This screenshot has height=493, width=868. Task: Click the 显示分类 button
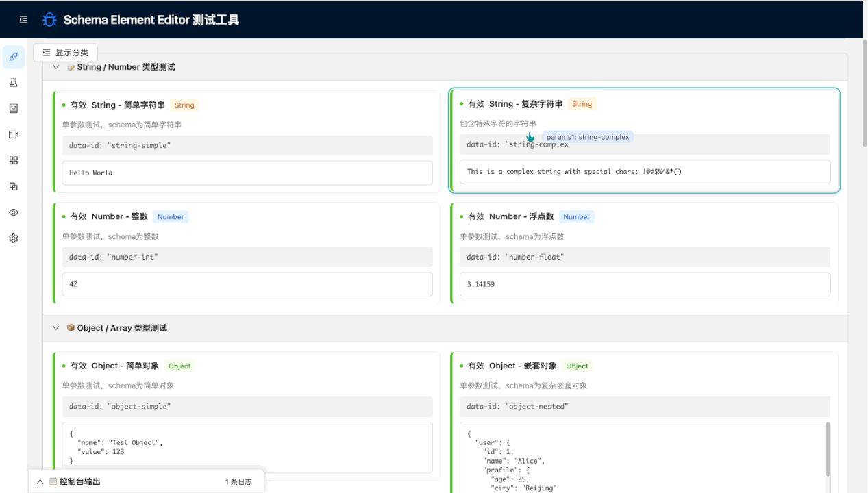66,53
